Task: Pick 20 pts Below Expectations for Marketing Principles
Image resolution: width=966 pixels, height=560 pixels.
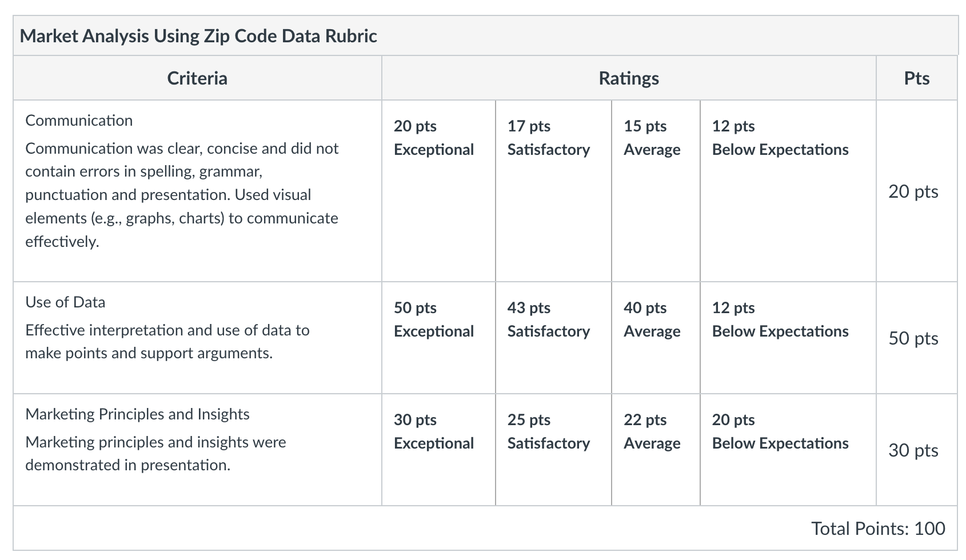Action: [x=788, y=450]
